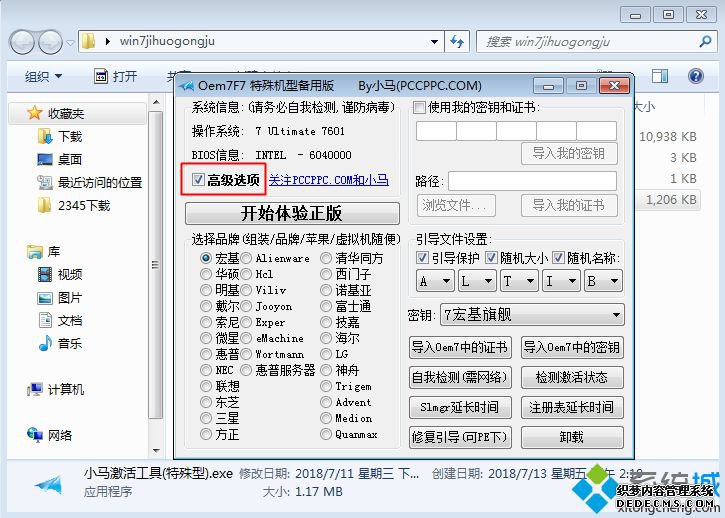Open the T letter dropdown
The image size is (725, 518).
click(x=520, y=281)
